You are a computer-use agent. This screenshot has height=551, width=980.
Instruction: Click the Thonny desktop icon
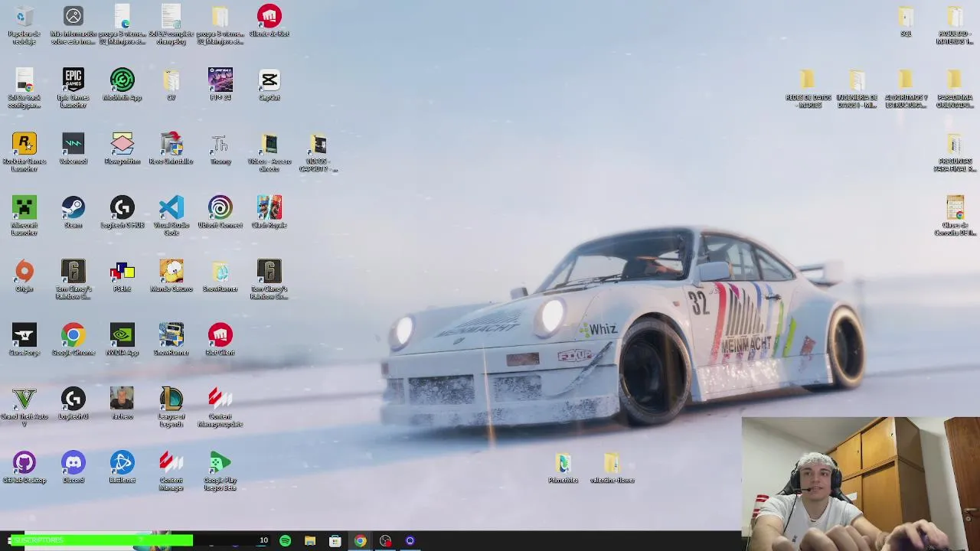(x=220, y=148)
